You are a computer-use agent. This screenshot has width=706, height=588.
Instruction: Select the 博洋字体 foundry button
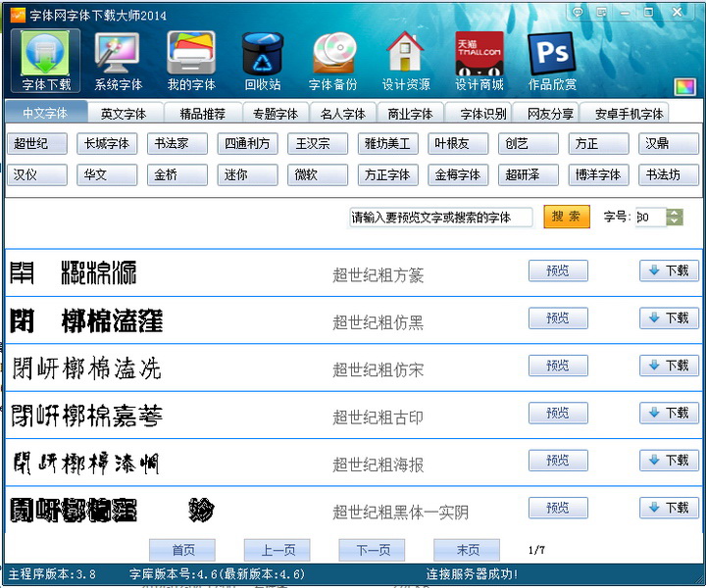(599, 174)
